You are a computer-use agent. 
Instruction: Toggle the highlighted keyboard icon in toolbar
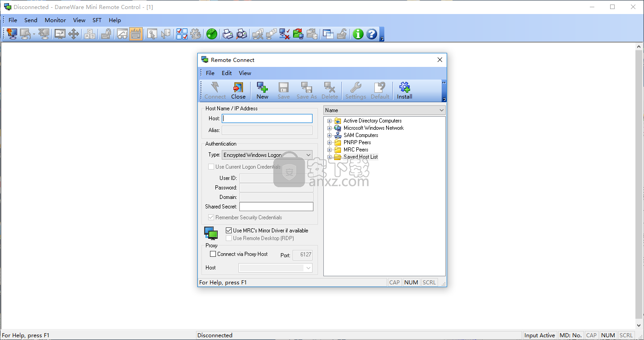coord(136,34)
